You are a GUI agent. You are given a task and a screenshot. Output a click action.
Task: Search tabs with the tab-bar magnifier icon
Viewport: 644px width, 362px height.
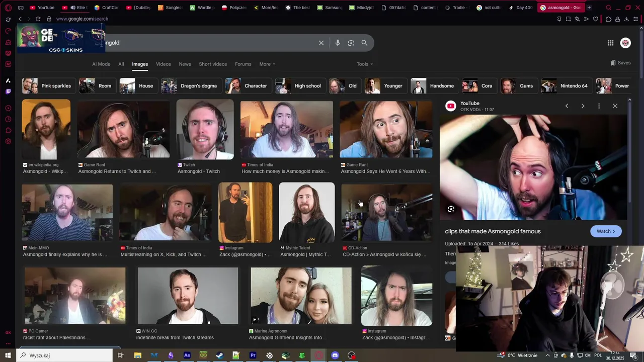(609, 8)
